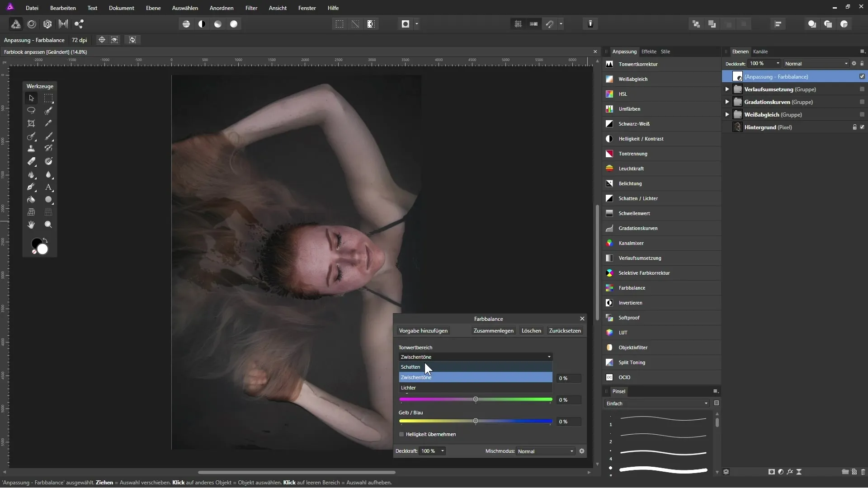Click Auto Contrast half-circle icon
This screenshot has width=868, height=488.
(202, 24)
